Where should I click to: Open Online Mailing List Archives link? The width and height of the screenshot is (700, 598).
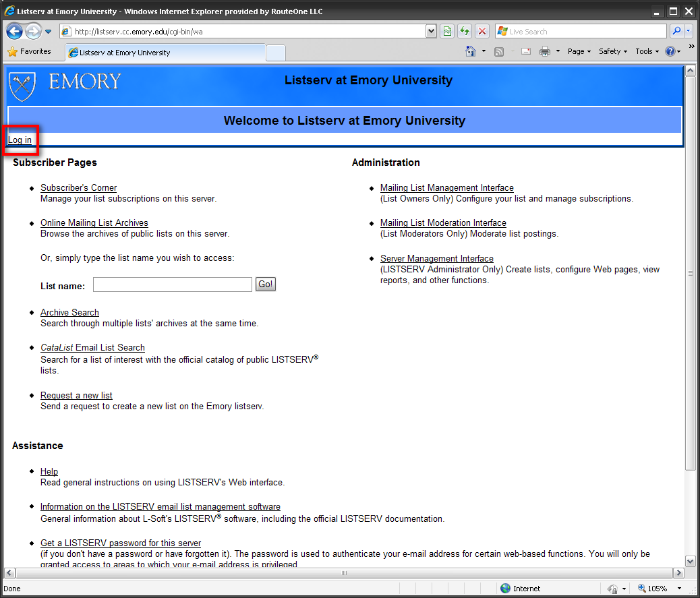tap(94, 222)
